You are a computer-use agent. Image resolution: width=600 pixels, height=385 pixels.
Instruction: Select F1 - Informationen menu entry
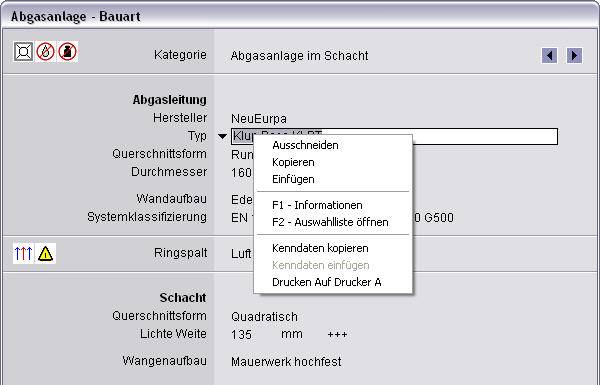[x=317, y=205]
